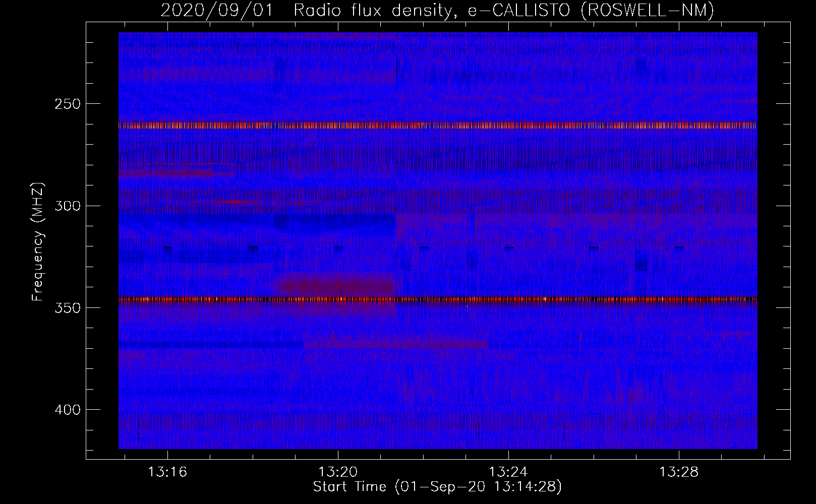Click the 13:20 time tick label

point(338,472)
